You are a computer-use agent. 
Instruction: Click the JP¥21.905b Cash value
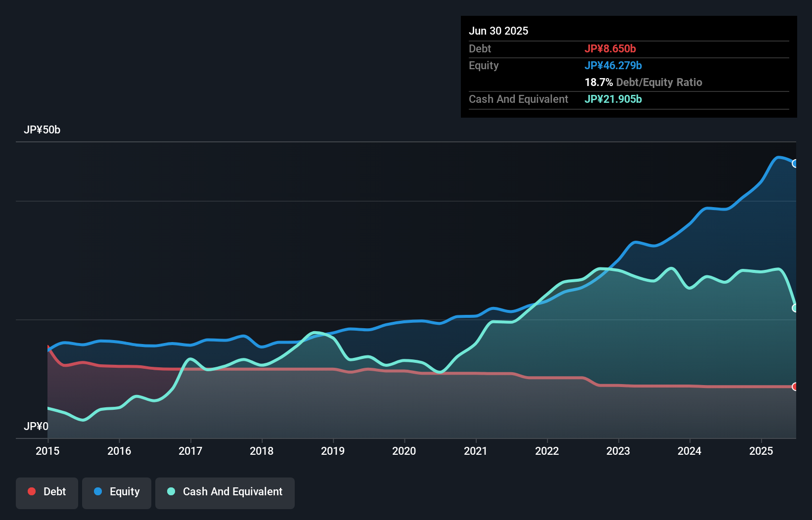[613, 99]
